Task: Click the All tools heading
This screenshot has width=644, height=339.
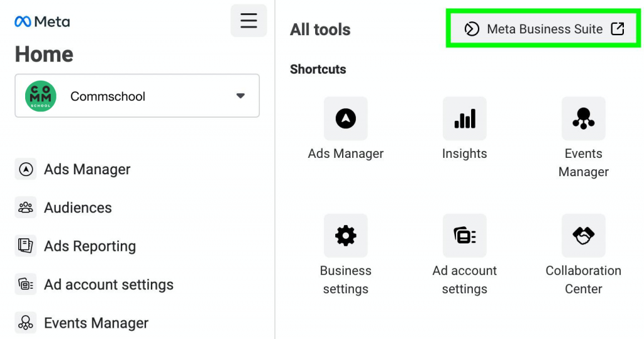Action: pos(320,30)
